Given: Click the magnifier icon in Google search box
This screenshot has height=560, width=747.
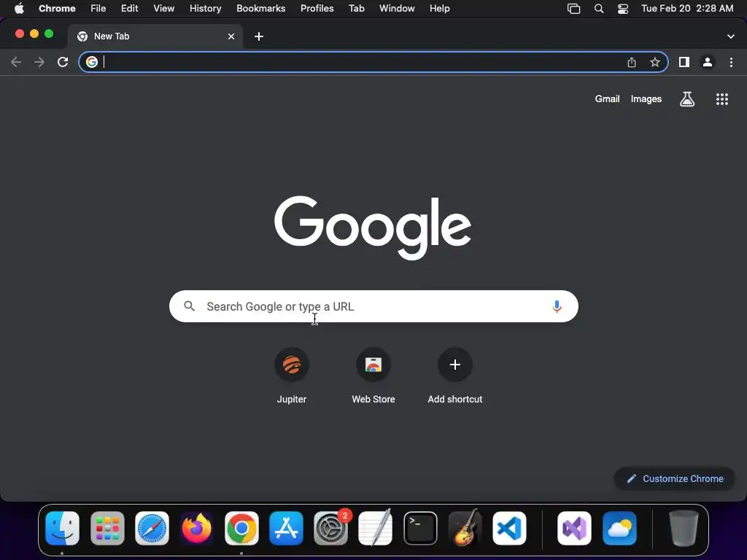Looking at the screenshot, I should 189,306.
